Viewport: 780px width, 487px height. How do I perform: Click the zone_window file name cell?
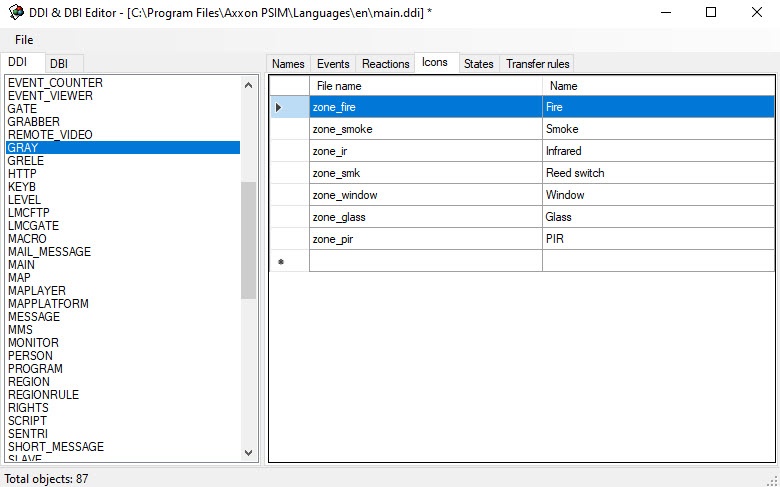(426, 195)
